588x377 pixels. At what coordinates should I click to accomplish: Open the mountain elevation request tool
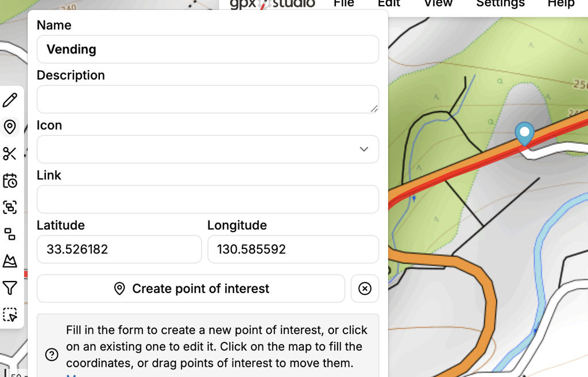coord(10,261)
